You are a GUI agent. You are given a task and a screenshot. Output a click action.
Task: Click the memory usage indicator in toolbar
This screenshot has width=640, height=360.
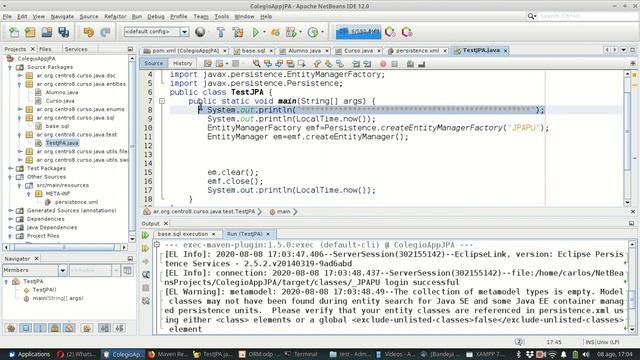(358, 32)
